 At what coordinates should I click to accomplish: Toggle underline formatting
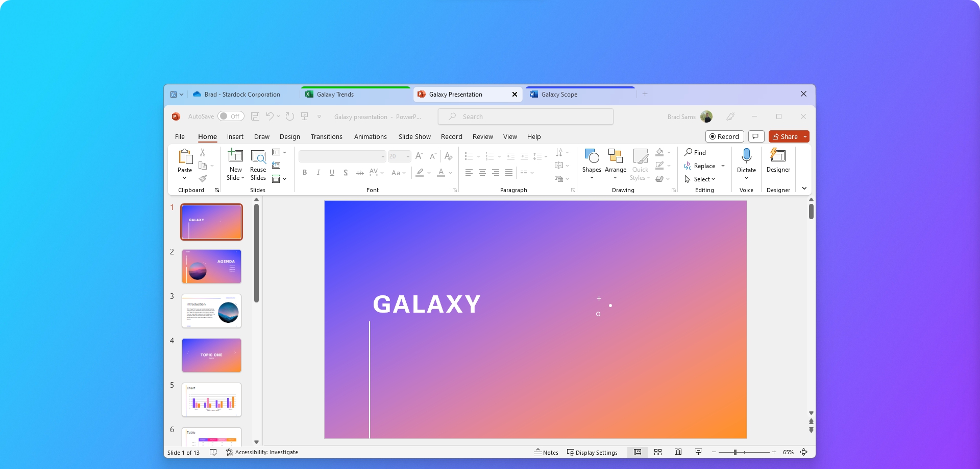(332, 173)
